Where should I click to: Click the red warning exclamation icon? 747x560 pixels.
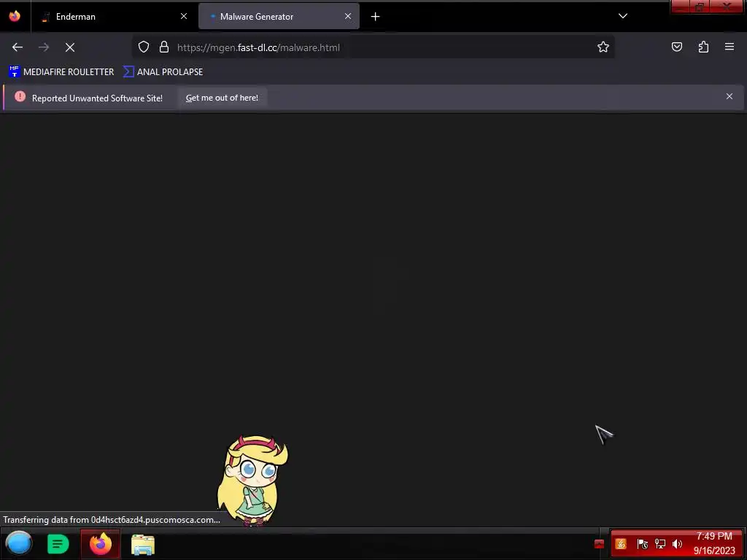20,97
